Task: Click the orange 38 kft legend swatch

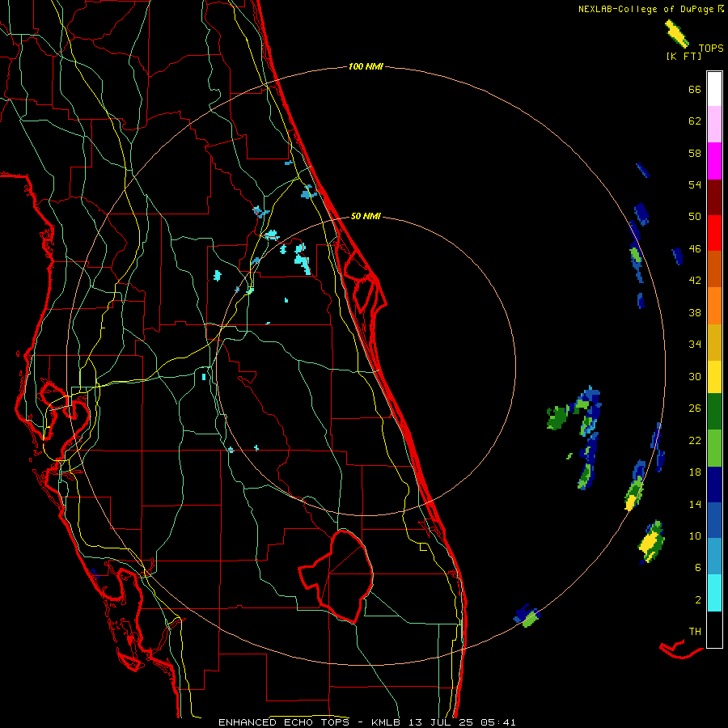Action: click(x=714, y=306)
